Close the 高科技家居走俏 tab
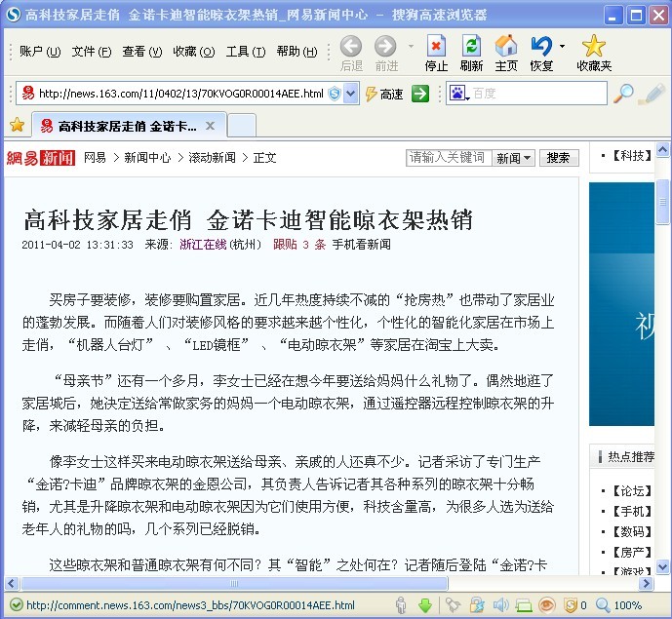Screen dimensions: 672x619 point(210,126)
